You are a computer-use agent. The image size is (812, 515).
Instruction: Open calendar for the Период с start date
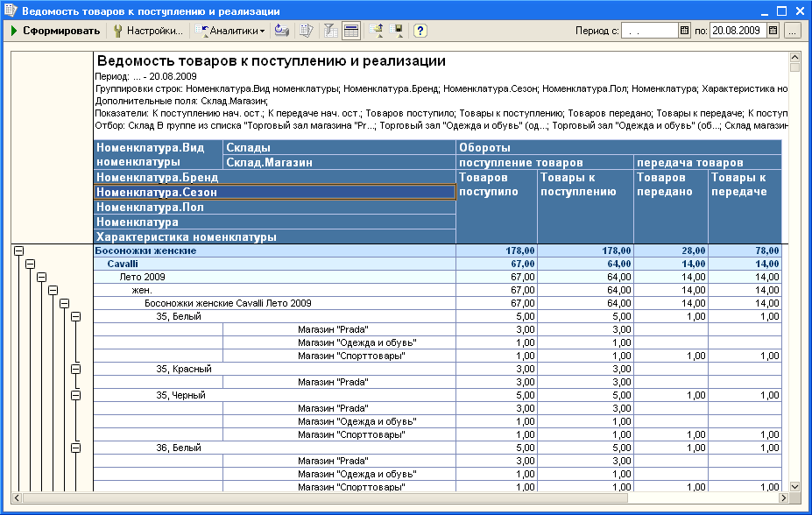[x=684, y=31]
